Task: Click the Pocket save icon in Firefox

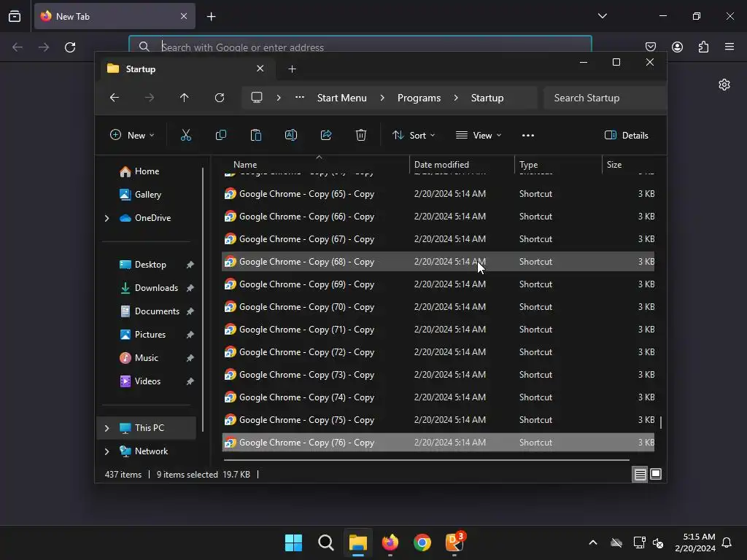Action: [651, 47]
